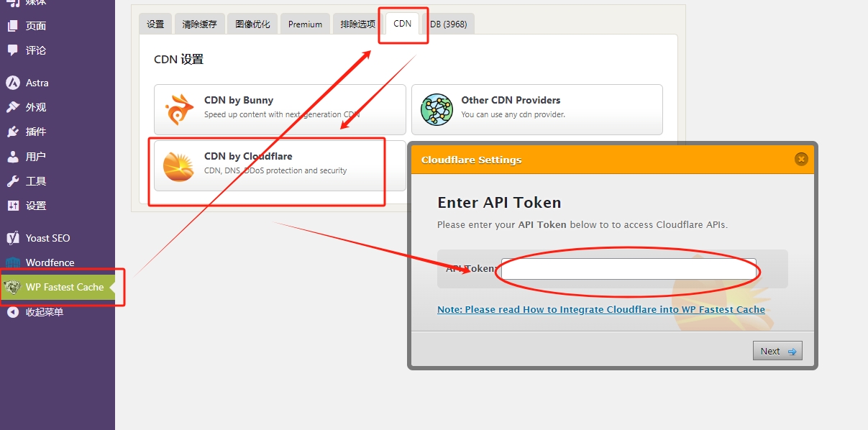Click the Appearance (外观) paintbrush icon

click(x=12, y=107)
